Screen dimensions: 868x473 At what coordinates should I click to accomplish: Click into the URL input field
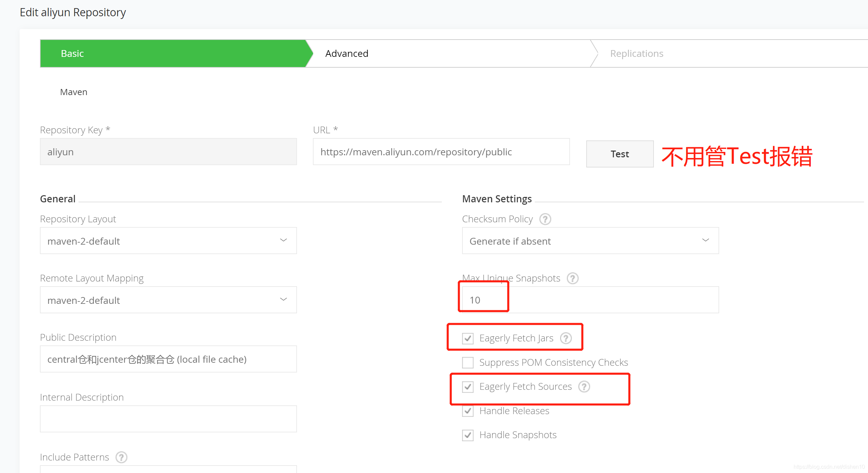[x=441, y=152]
